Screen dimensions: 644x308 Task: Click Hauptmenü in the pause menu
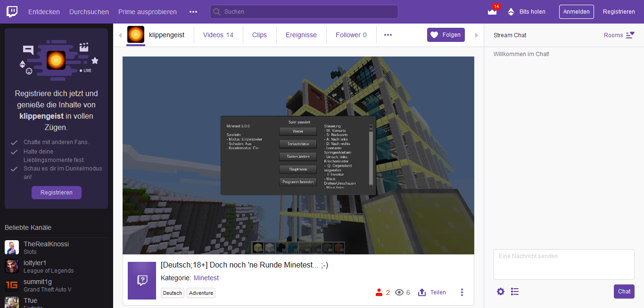pyautogui.click(x=298, y=169)
